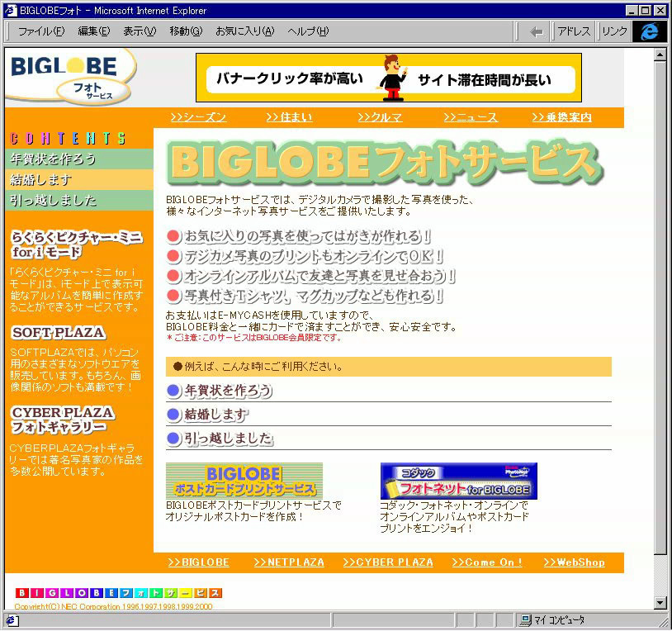
Task: Click main list item 結婚します
Action: [216, 415]
